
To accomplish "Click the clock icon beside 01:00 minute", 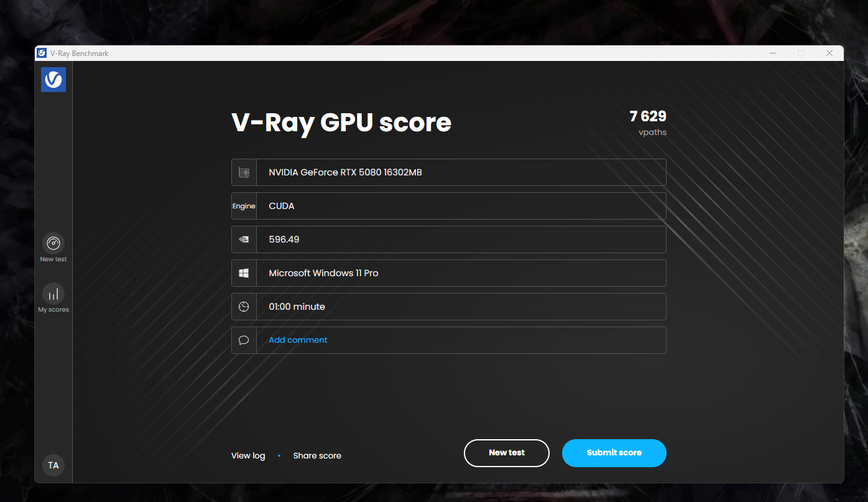I will [244, 307].
